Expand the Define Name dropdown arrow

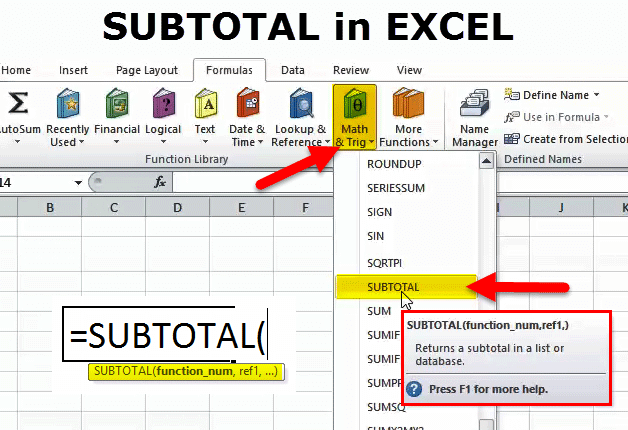[x=596, y=95]
